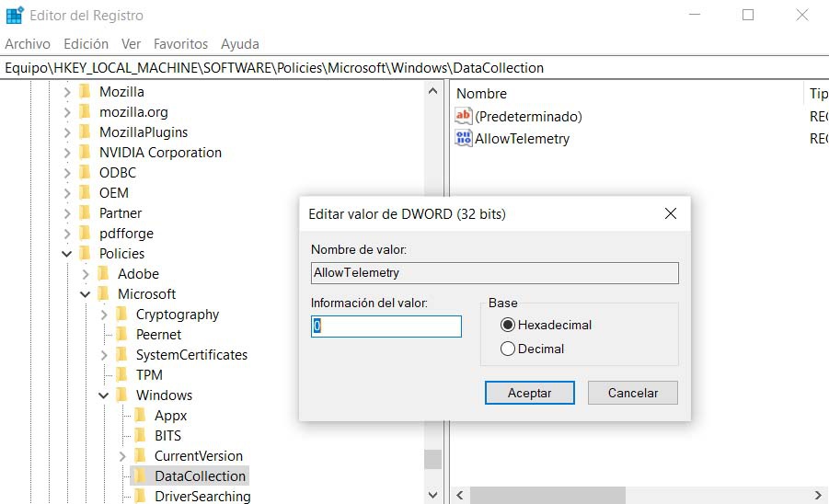Open the Favoritos menu
The width and height of the screenshot is (829, 504).
(x=180, y=44)
